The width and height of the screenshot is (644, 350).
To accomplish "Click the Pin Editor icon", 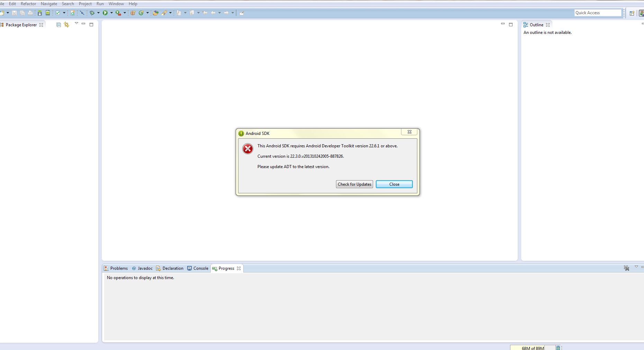I will (242, 13).
